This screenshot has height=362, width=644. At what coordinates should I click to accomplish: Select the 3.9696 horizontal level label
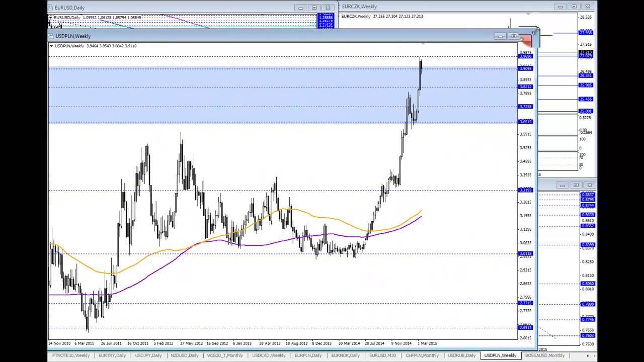point(525,56)
